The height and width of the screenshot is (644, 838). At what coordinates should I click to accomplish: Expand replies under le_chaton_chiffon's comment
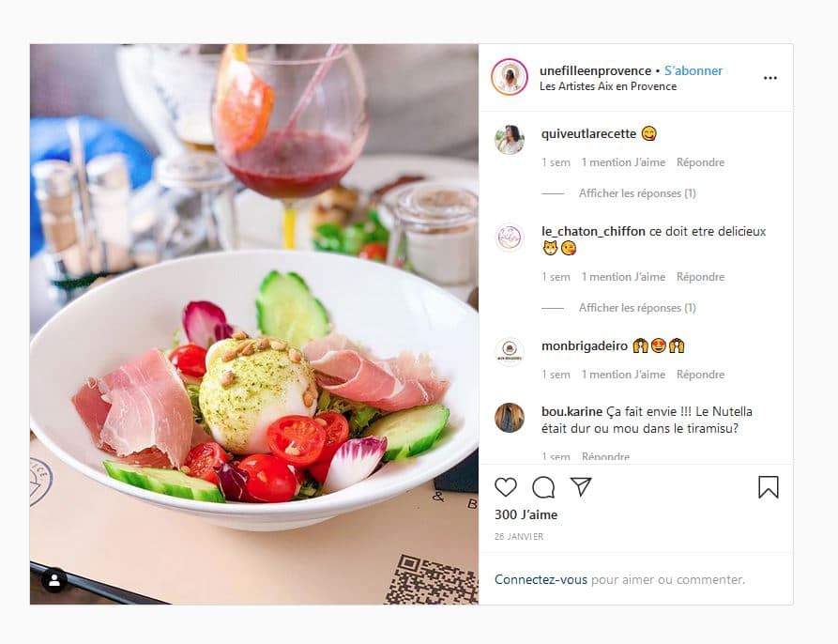(x=637, y=308)
